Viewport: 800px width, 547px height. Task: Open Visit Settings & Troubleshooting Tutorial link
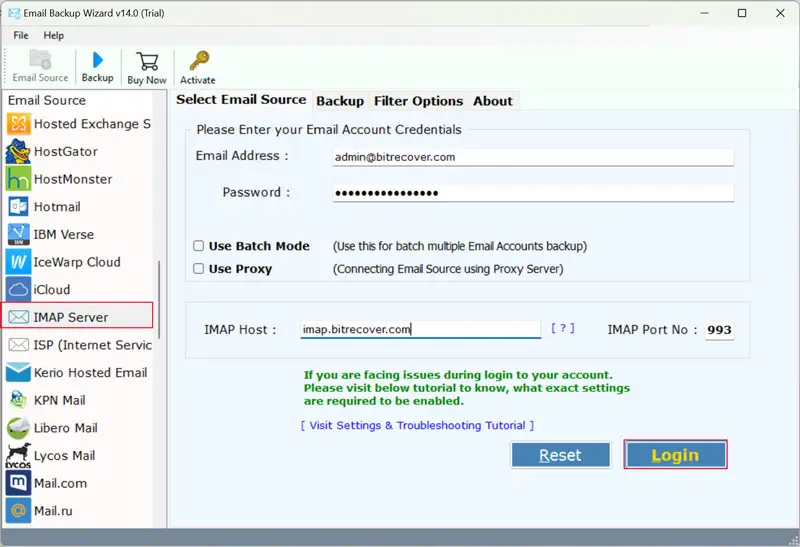tap(417, 426)
